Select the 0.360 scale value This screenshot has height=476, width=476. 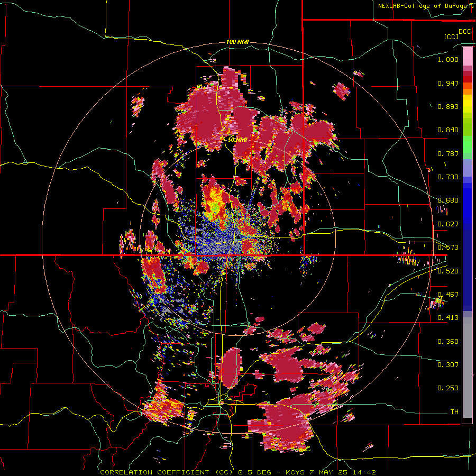tap(448, 342)
